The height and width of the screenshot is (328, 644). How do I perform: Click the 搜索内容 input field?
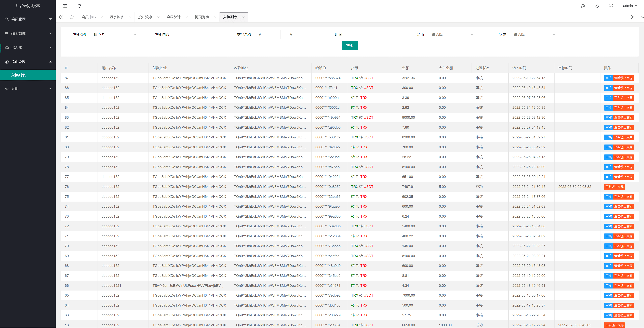click(x=197, y=34)
